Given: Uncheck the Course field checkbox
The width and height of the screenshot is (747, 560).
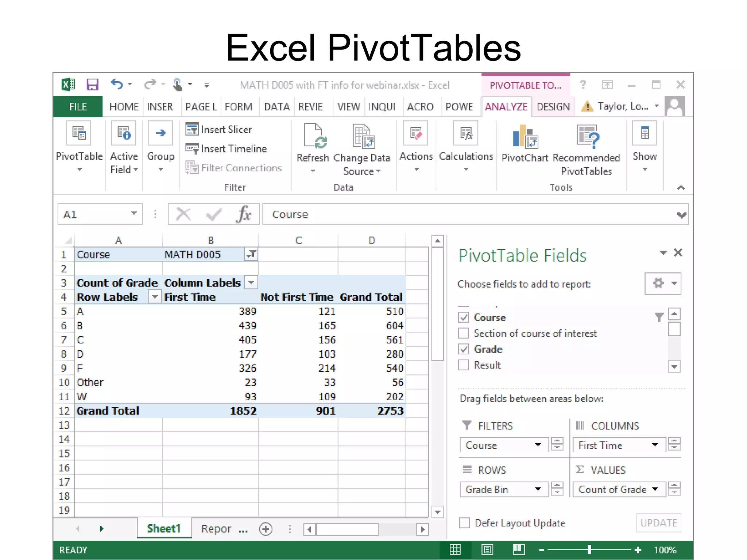Looking at the screenshot, I should point(464,317).
